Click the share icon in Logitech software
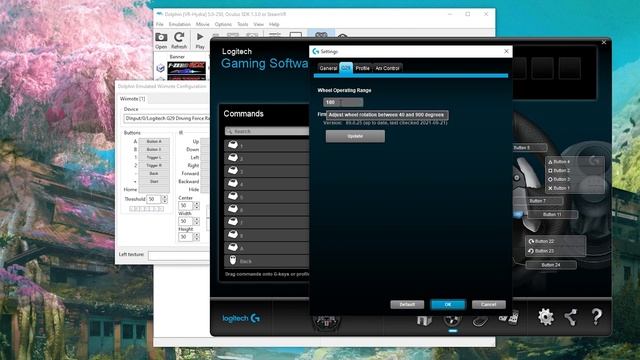Viewport: 640px width, 360px height. (571, 317)
